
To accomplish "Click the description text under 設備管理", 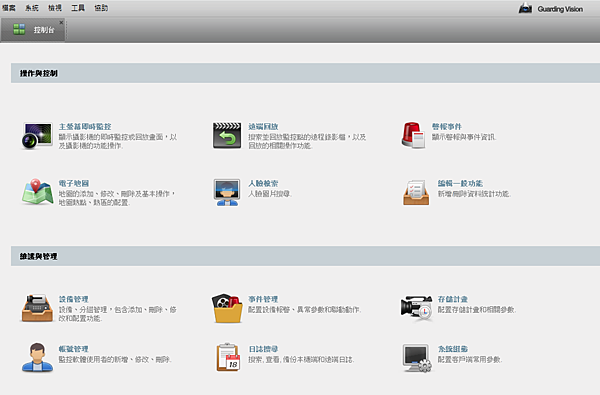I will tap(117, 314).
